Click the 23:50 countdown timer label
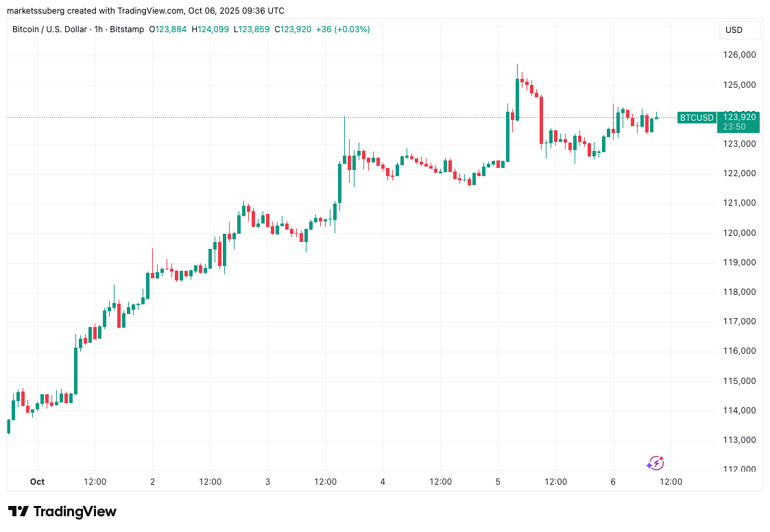The height and width of the screenshot is (532, 770). point(738,127)
